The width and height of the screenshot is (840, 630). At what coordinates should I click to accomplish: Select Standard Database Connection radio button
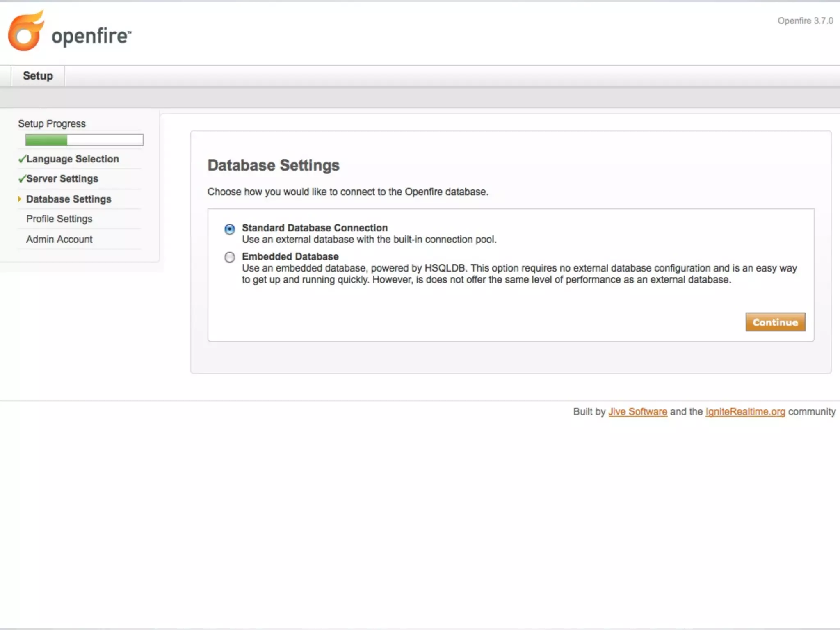coord(230,229)
